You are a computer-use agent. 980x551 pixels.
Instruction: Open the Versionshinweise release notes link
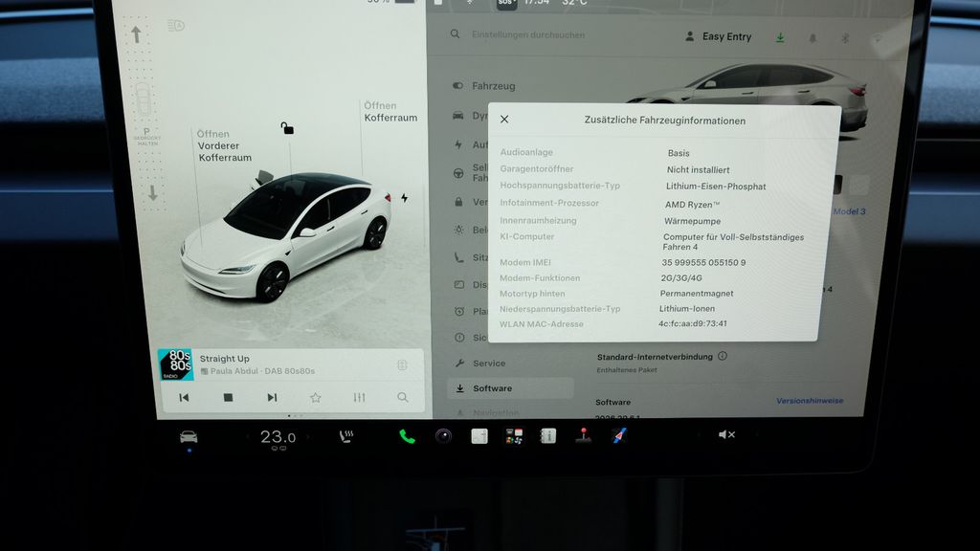810,401
